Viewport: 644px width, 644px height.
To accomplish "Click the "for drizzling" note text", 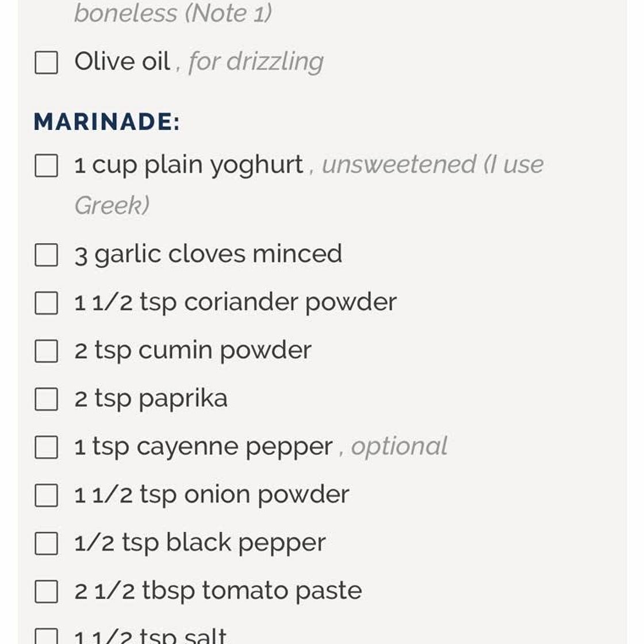I will click(256, 62).
